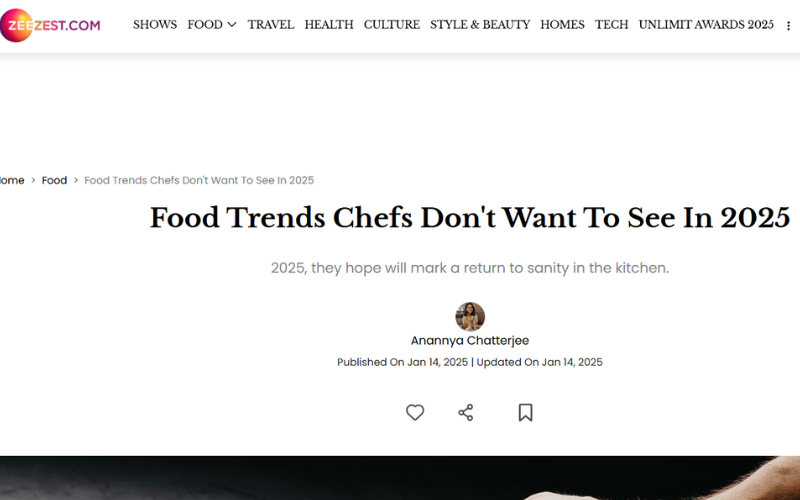Image resolution: width=800 pixels, height=500 pixels.
Task: Click the ZeeZest.com logo
Action: [x=50, y=25]
